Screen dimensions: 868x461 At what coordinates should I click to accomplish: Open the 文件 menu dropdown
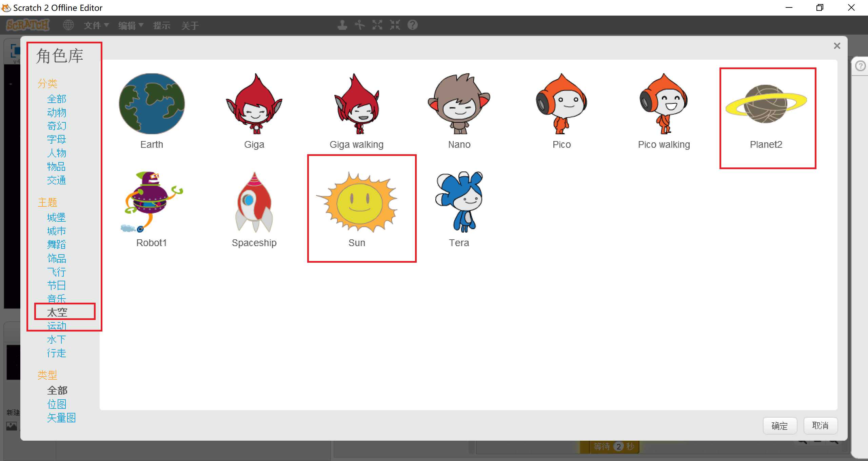[x=96, y=25]
